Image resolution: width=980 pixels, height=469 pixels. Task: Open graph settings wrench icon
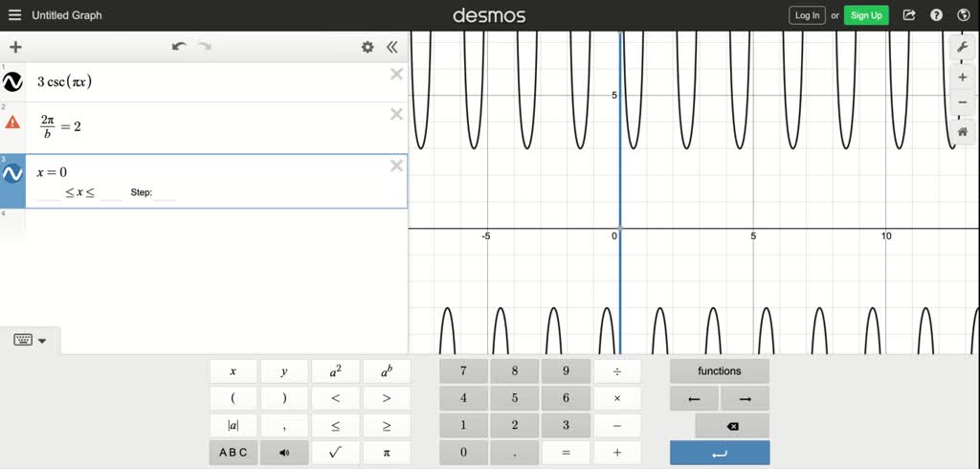[x=963, y=47]
